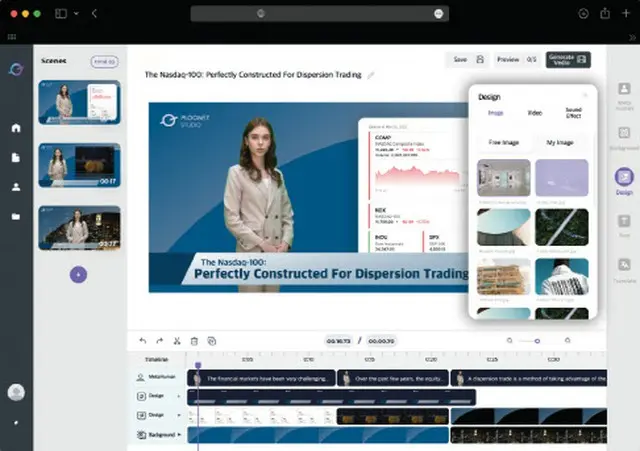
Task: Click the browser Share icon
Action: [605, 13]
